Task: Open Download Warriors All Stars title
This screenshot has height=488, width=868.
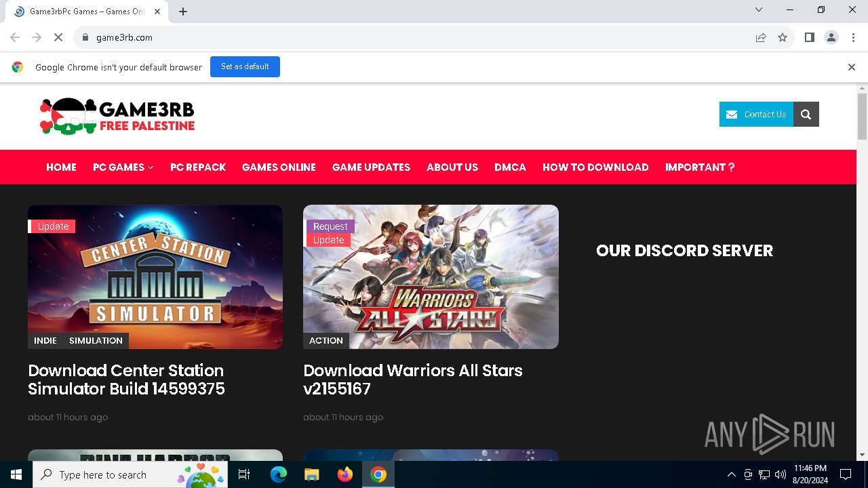Action: coord(413,380)
